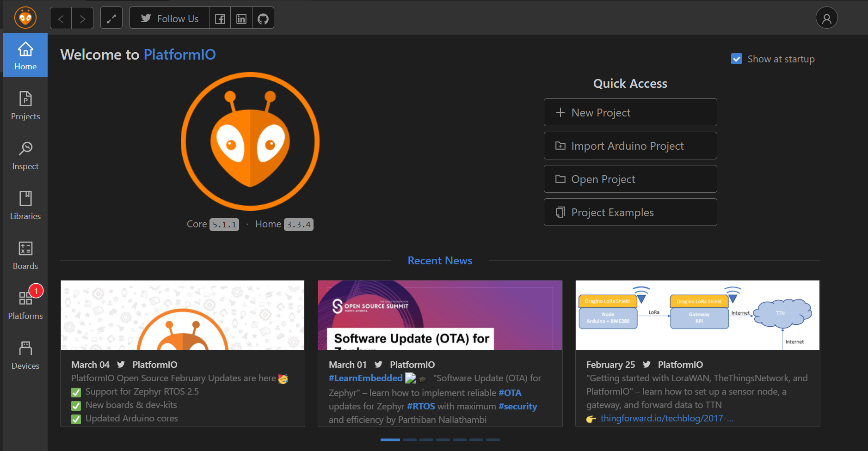Go forward with the right arrow button
Image resolution: width=868 pixels, height=451 pixels.
tap(82, 18)
